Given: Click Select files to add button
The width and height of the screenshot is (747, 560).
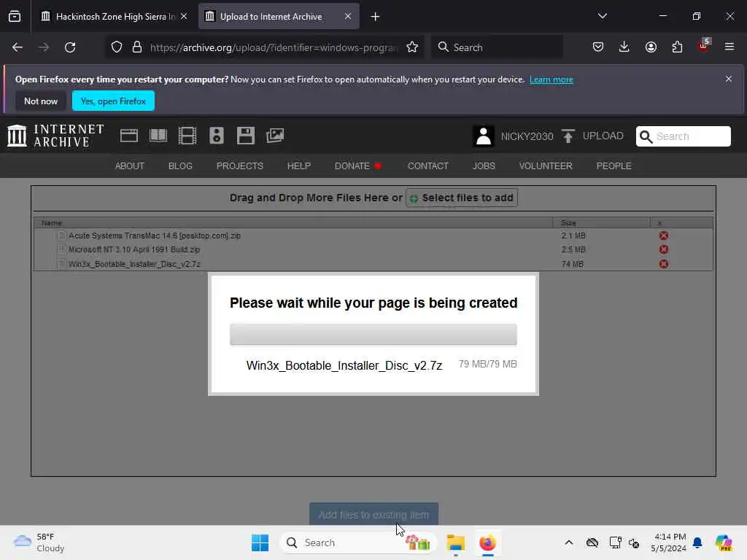Looking at the screenshot, I should [x=462, y=198].
